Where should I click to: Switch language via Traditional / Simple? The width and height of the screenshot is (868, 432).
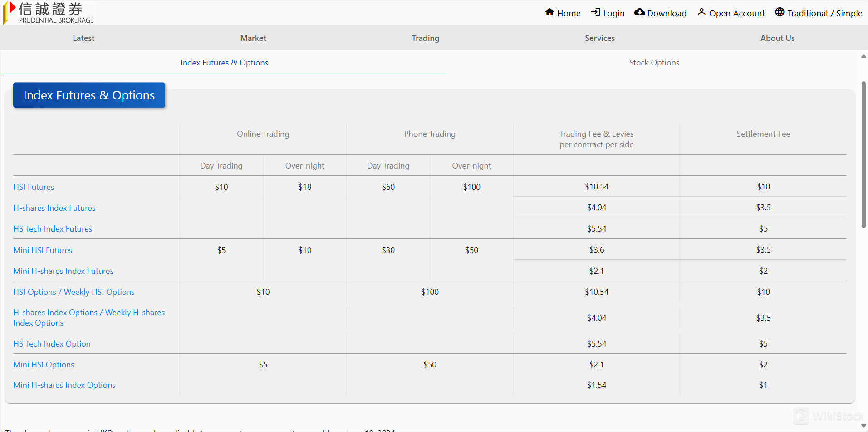tap(824, 14)
